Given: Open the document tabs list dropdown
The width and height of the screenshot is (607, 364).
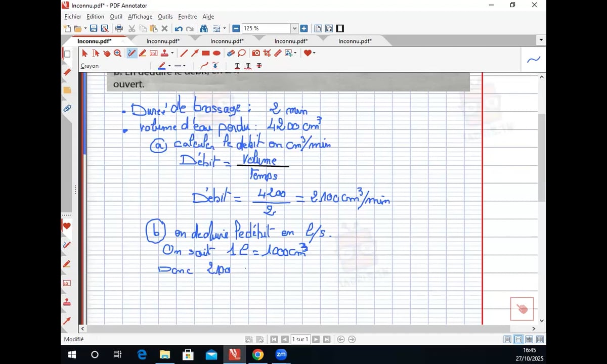Looking at the screenshot, I should point(541,40).
